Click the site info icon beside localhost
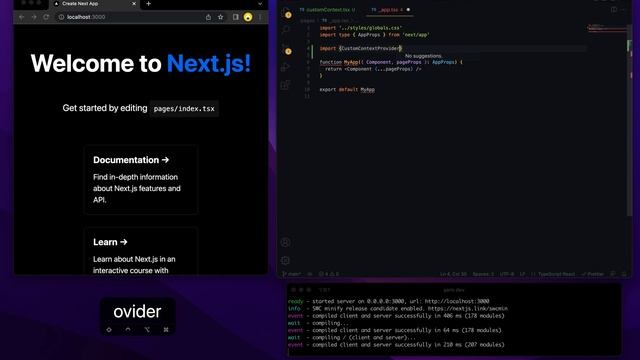The image size is (640, 360). tap(61, 17)
